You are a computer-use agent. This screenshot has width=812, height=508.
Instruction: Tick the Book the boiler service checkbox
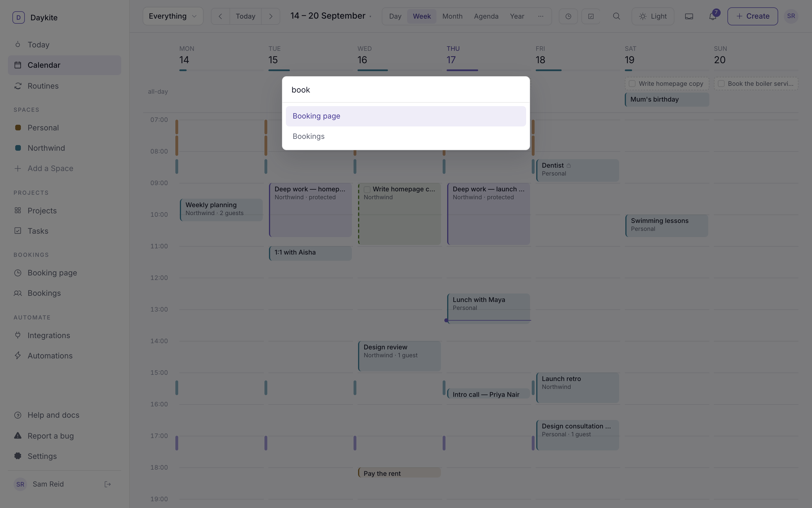721,84
